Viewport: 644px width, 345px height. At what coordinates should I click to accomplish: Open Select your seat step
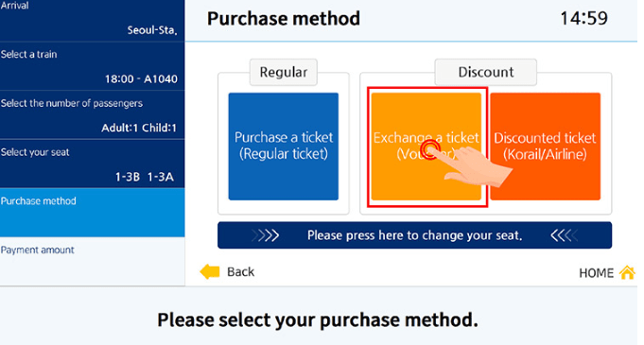(x=92, y=164)
